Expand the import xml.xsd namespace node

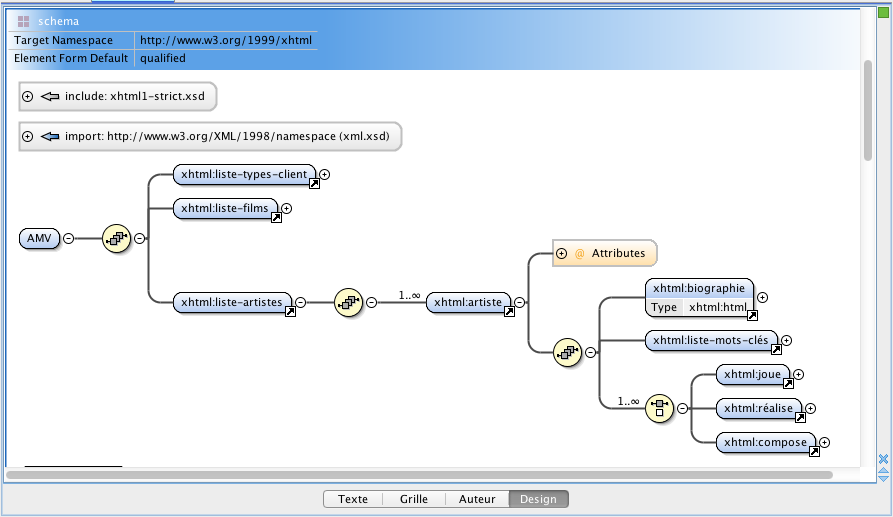(x=27, y=137)
